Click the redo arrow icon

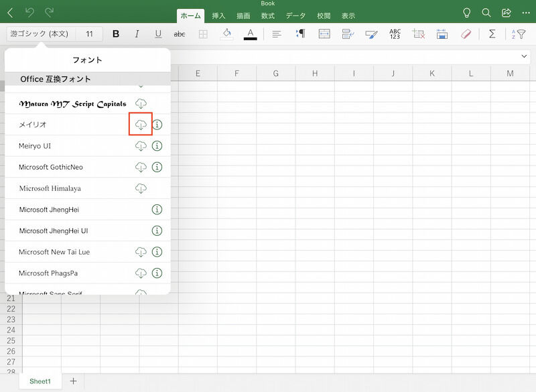(x=49, y=13)
